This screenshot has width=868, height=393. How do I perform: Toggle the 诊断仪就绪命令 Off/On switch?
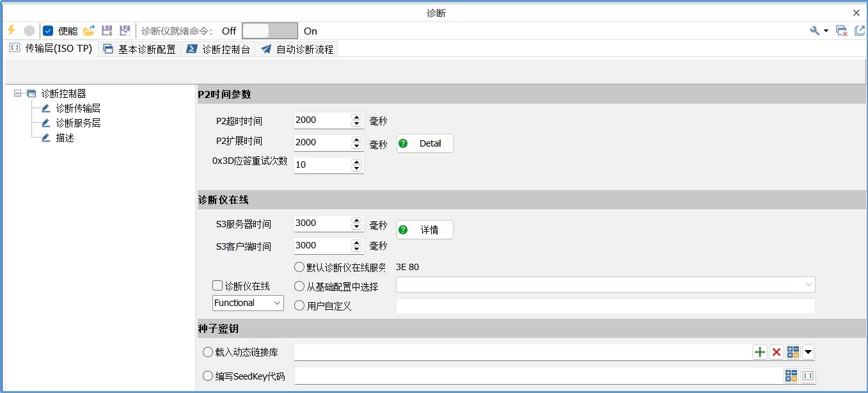(x=269, y=31)
